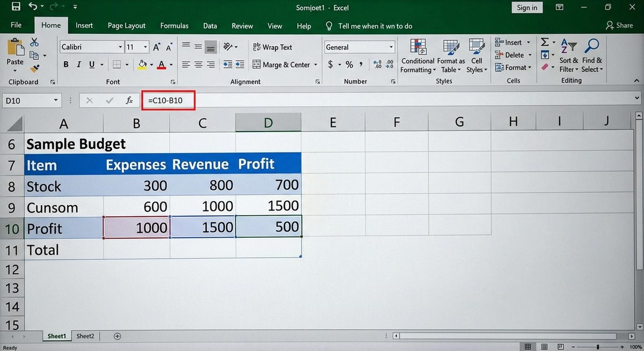Click the Share button
This screenshot has height=351, width=644.
click(620, 25)
